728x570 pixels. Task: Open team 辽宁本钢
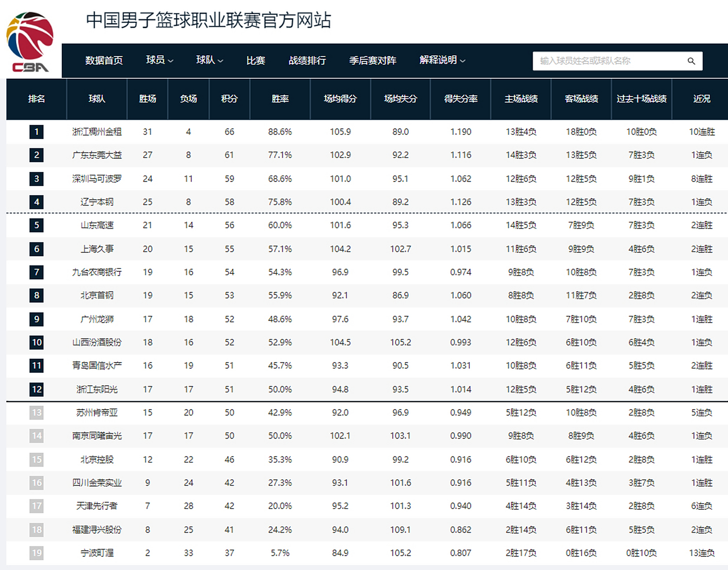pyautogui.click(x=97, y=202)
